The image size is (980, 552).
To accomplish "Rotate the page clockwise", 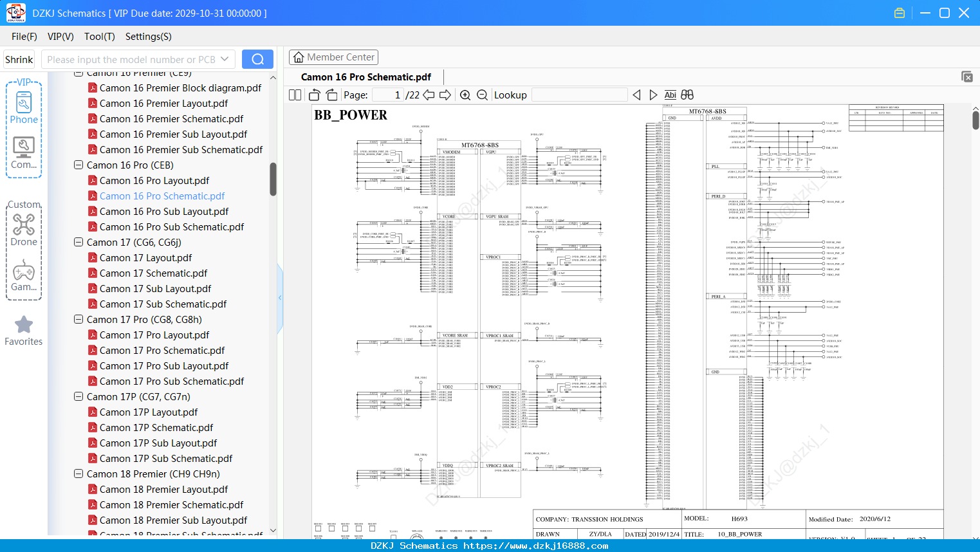I will click(x=331, y=95).
